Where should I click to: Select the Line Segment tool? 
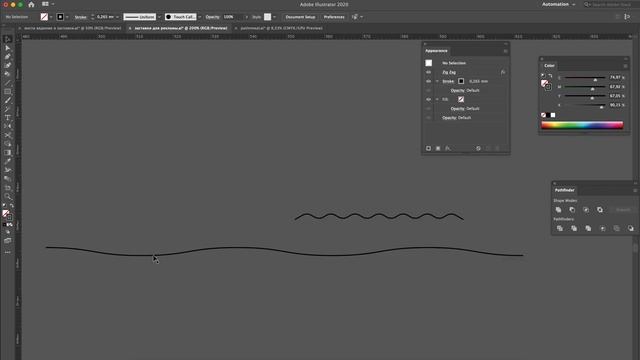7,83
